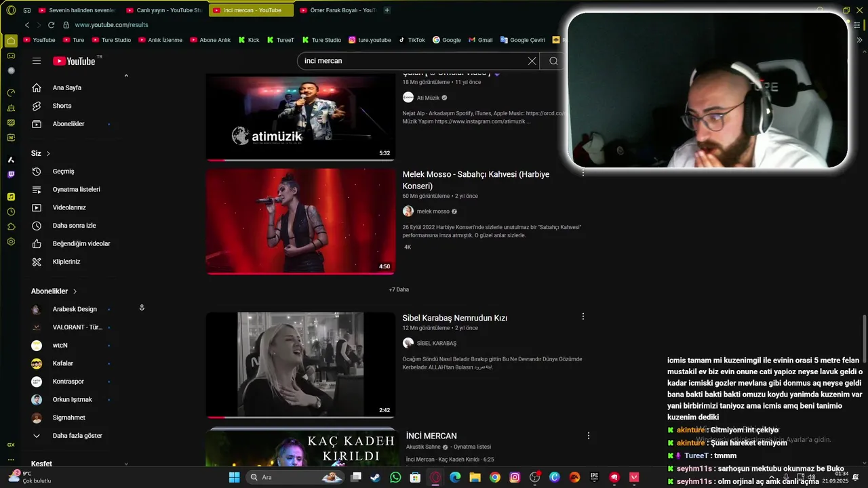Collapse sidebar using the up arrow
Viewport: 868px width, 488px height.
[x=126, y=76]
